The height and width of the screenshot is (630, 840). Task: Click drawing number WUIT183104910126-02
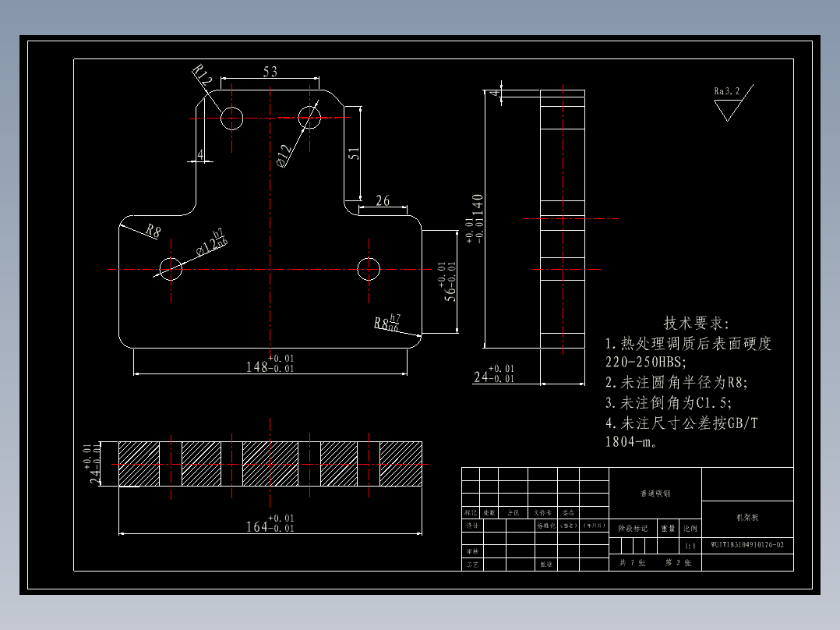pyautogui.click(x=747, y=545)
